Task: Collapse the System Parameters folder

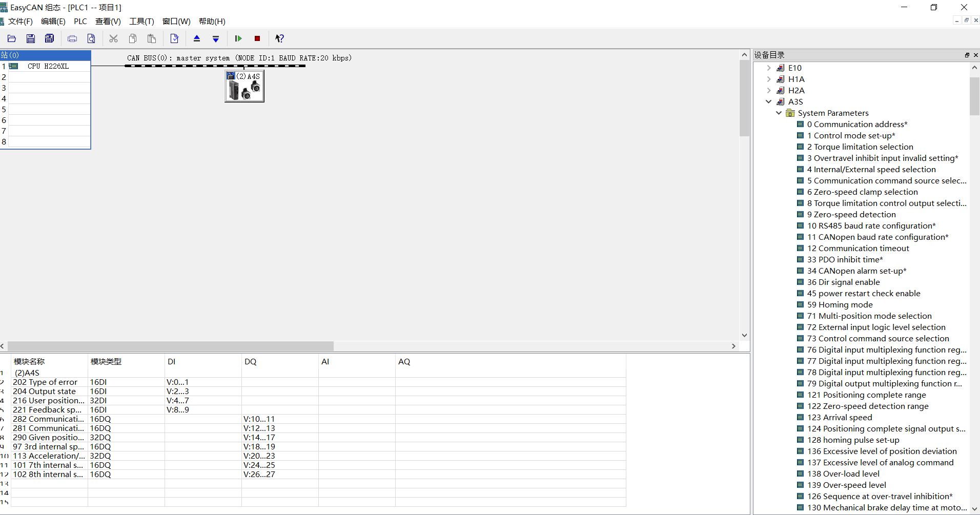Action: point(779,113)
